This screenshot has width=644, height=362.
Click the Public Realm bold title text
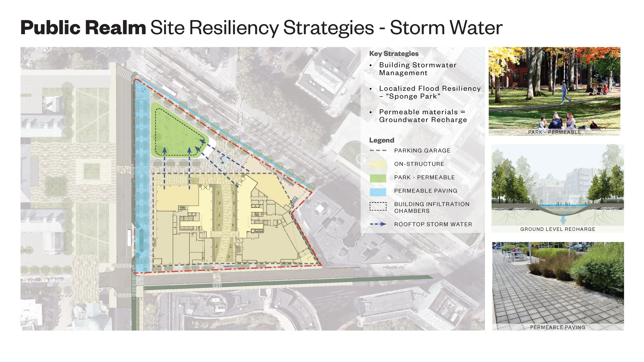(x=83, y=28)
